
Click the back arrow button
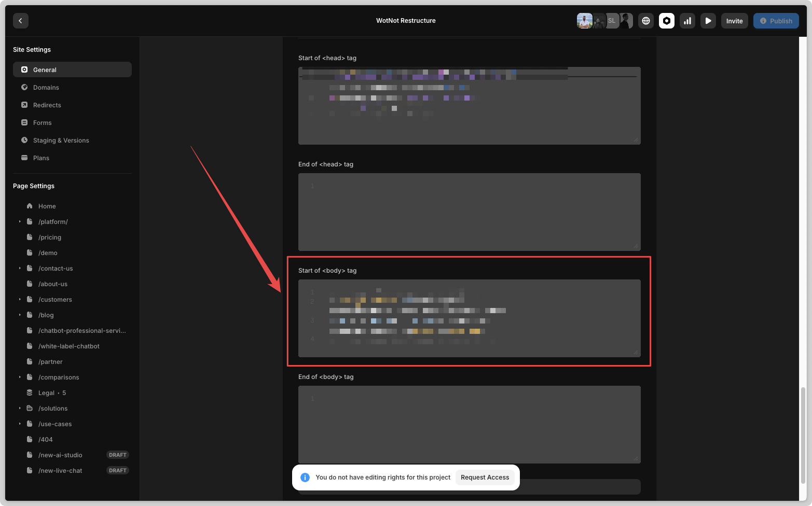click(20, 21)
